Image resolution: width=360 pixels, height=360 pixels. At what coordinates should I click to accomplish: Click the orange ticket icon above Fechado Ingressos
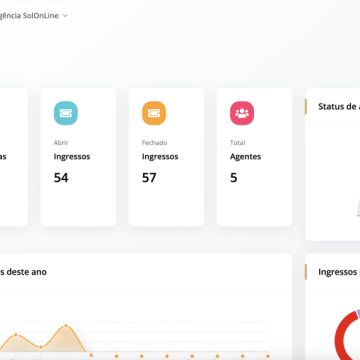[x=154, y=113]
